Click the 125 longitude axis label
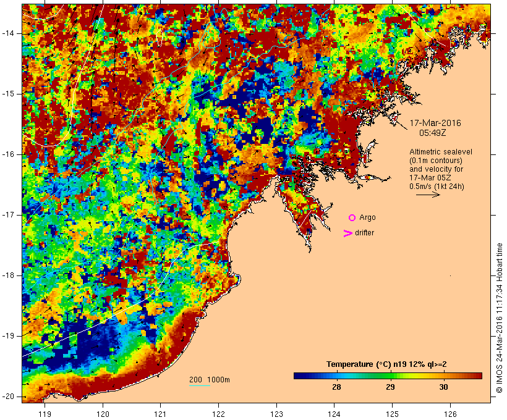This screenshot has height=420, width=507. click(392, 414)
